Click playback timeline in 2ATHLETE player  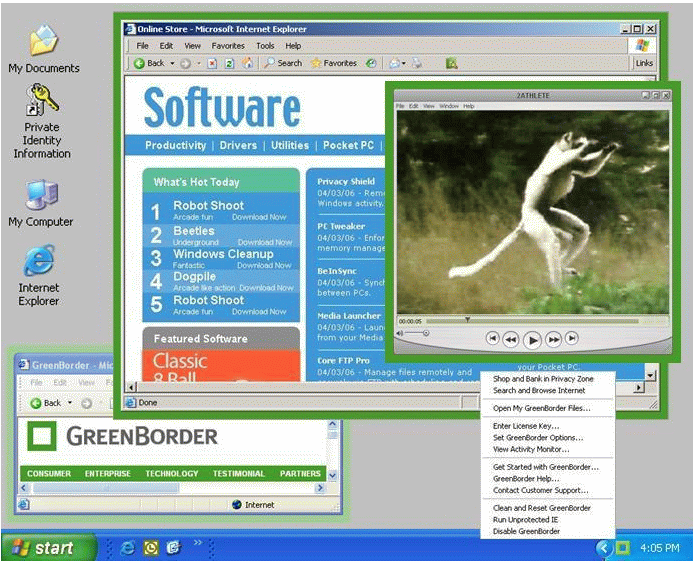(x=532, y=321)
